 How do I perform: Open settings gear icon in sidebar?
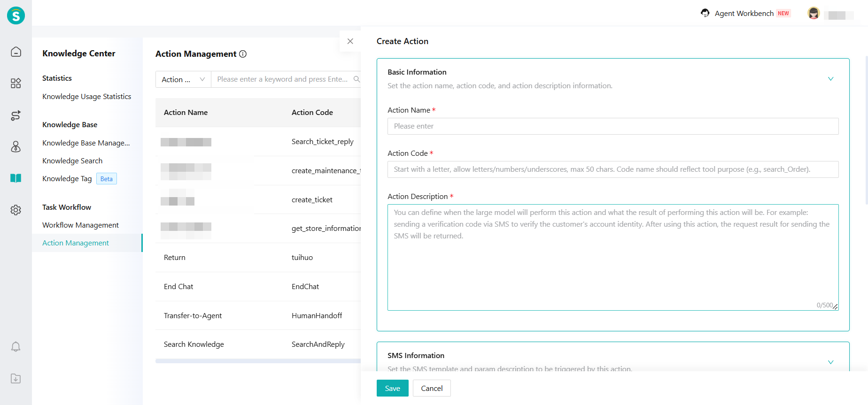16,210
